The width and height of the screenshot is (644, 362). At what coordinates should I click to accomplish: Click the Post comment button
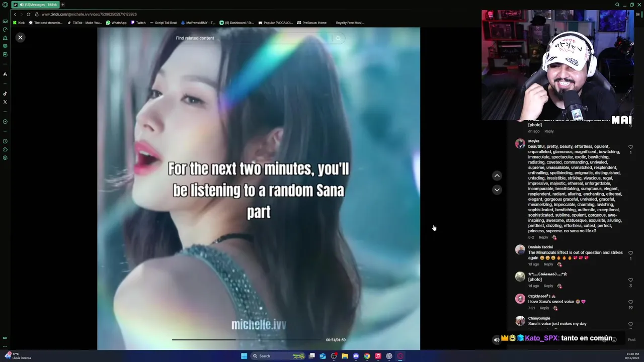(x=631, y=339)
